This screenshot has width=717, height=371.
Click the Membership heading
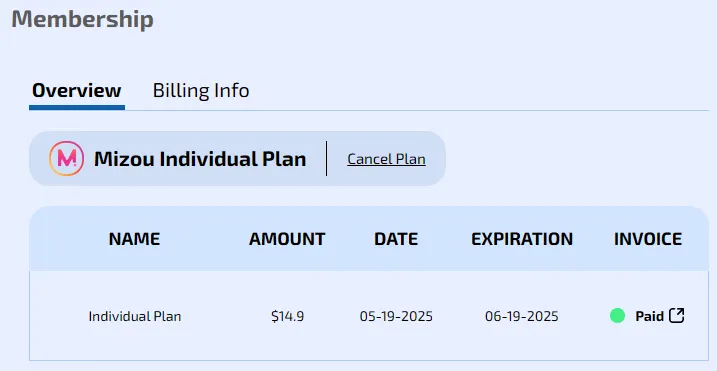pyautogui.click(x=82, y=20)
